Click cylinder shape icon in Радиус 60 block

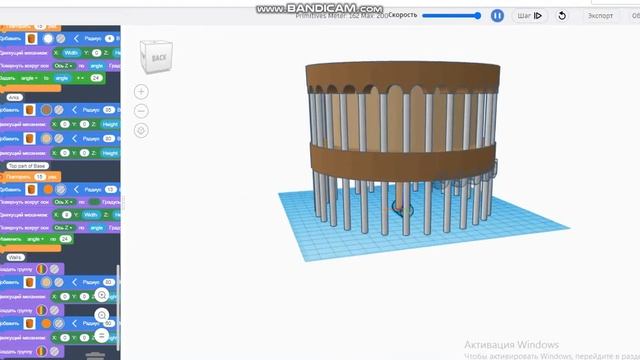(x=29, y=323)
